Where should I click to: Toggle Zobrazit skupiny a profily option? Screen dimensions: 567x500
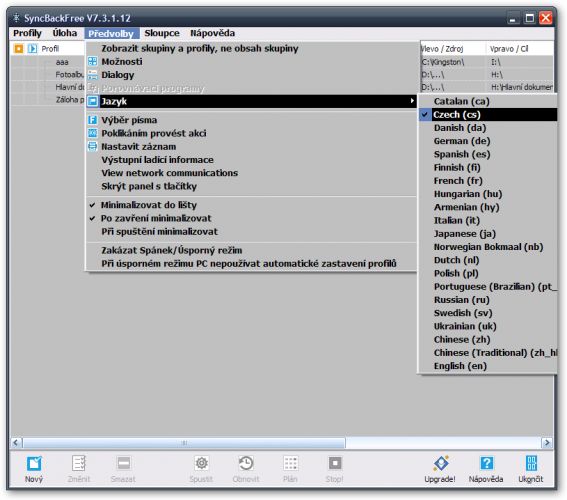(x=251, y=48)
